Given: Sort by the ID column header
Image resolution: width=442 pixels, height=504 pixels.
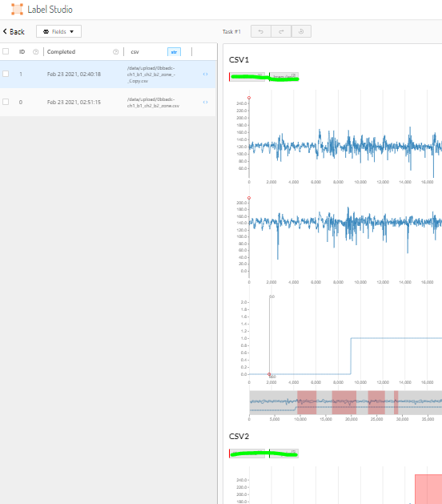Looking at the screenshot, I should tap(22, 52).
